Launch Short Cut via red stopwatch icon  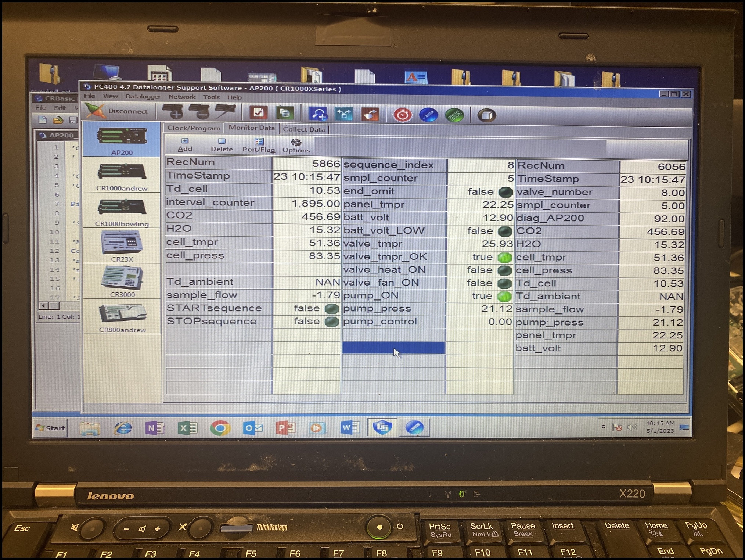click(403, 115)
